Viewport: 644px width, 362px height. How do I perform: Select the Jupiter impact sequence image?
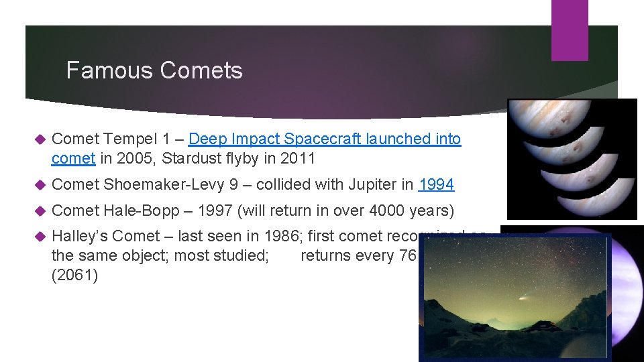coord(572,160)
